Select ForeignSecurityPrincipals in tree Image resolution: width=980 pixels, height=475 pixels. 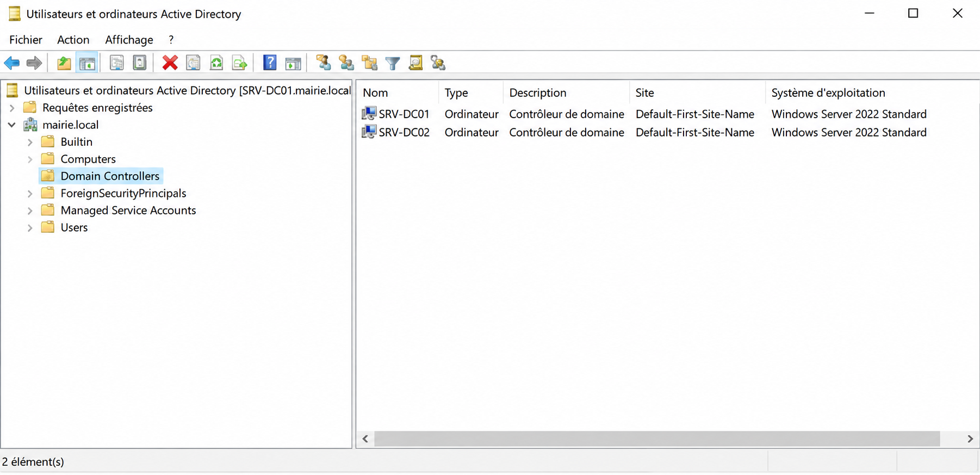(x=123, y=193)
